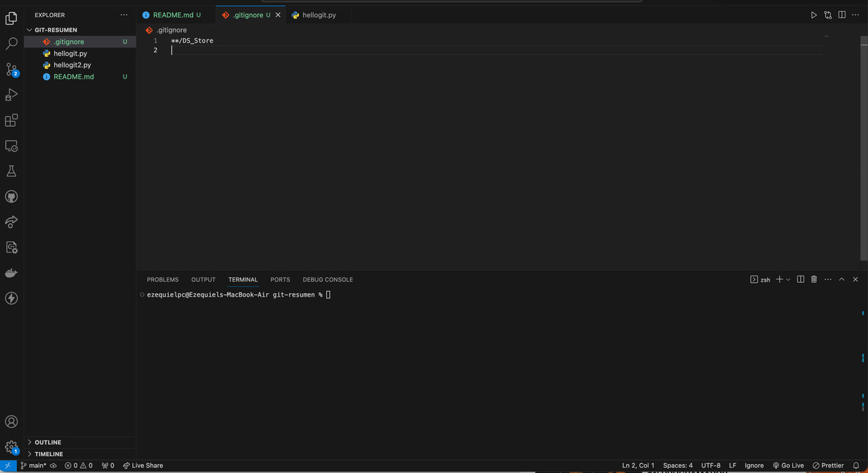Image resolution: width=868 pixels, height=473 pixels.
Task: Split the terminal pane
Action: tap(800, 280)
